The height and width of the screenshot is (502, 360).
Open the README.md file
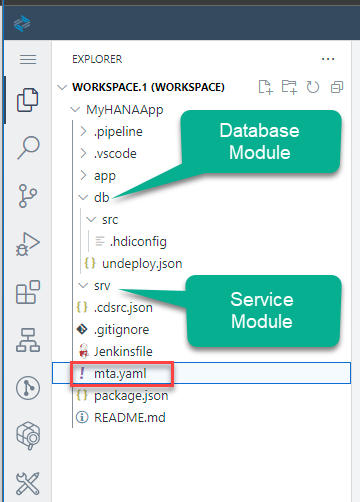tap(130, 418)
